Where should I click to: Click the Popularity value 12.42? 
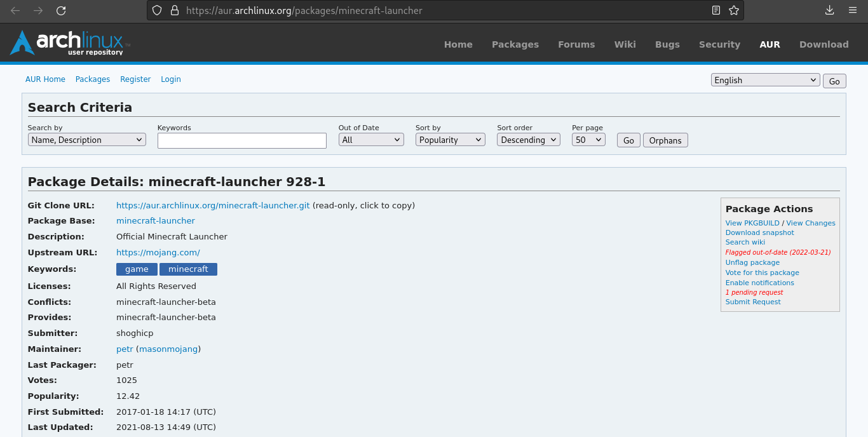(x=128, y=396)
